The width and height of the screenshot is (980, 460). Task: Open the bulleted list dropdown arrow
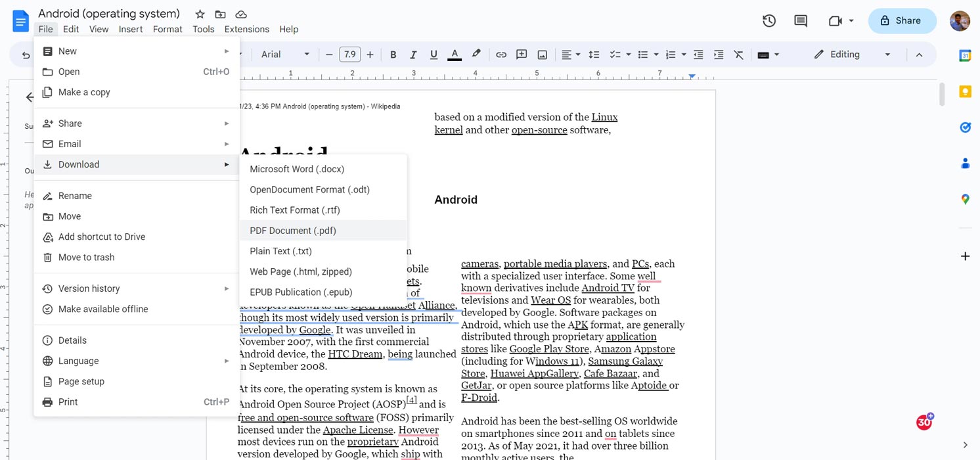(x=656, y=55)
